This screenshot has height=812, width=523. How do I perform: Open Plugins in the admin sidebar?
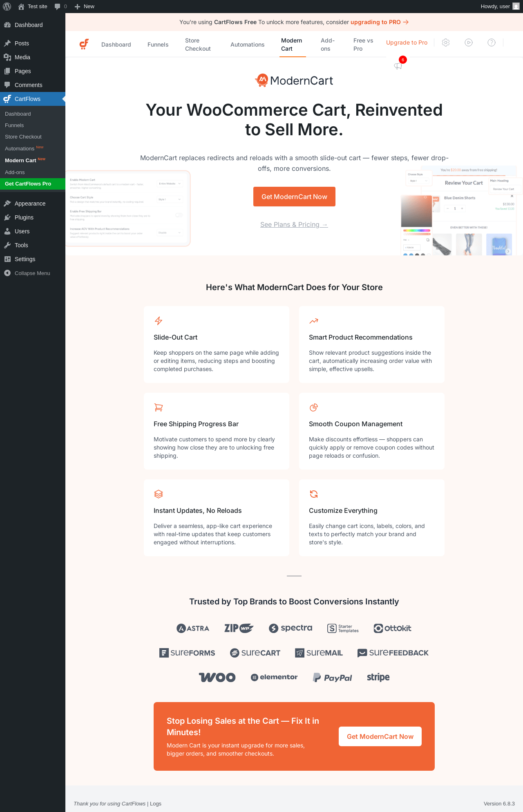tap(33, 217)
